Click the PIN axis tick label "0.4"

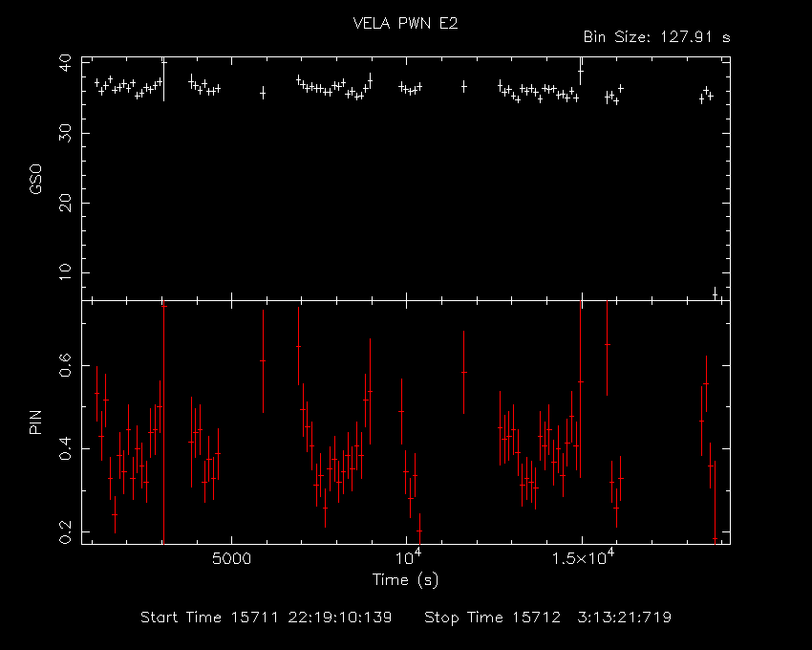tap(65, 449)
